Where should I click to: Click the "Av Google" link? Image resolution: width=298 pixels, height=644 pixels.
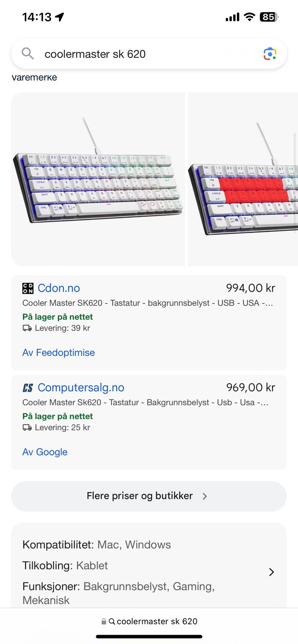pos(45,452)
